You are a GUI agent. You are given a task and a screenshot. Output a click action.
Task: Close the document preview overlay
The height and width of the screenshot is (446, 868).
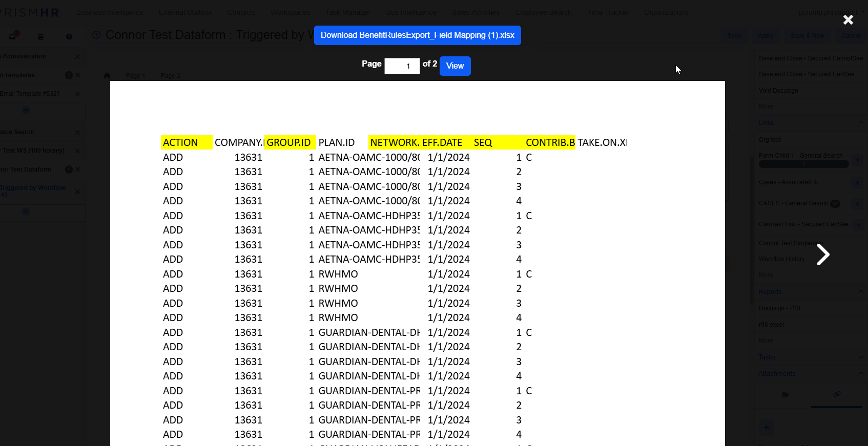848,19
